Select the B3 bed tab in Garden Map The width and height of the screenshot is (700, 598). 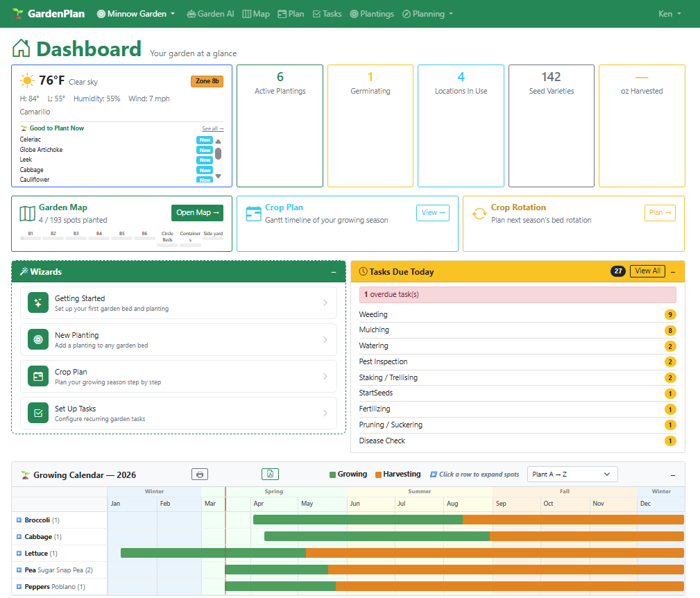pyautogui.click(x=75, y=234)
